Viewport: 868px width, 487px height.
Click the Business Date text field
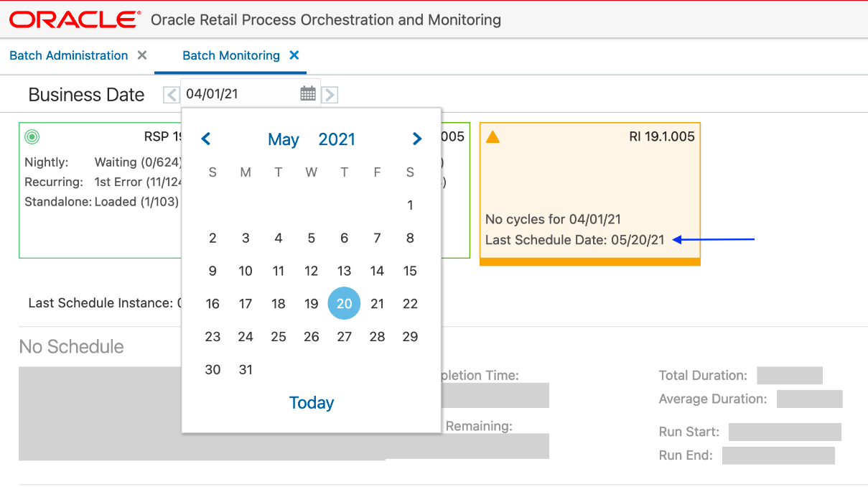pyautogui.click(x=237, y=93)
